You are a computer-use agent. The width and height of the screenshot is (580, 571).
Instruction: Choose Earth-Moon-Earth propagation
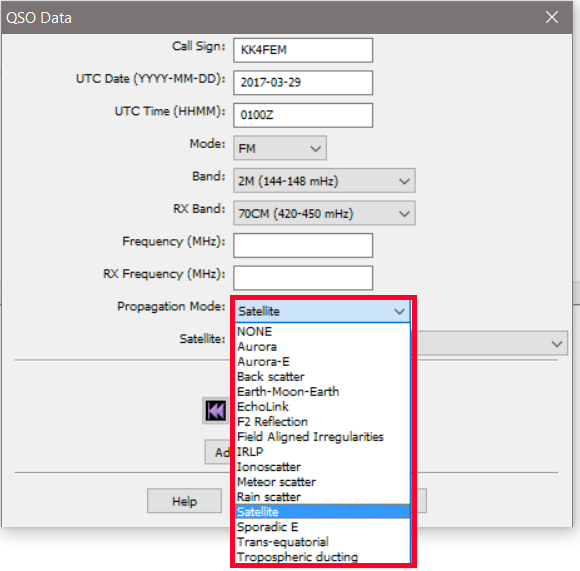click(x=323, y=392)
